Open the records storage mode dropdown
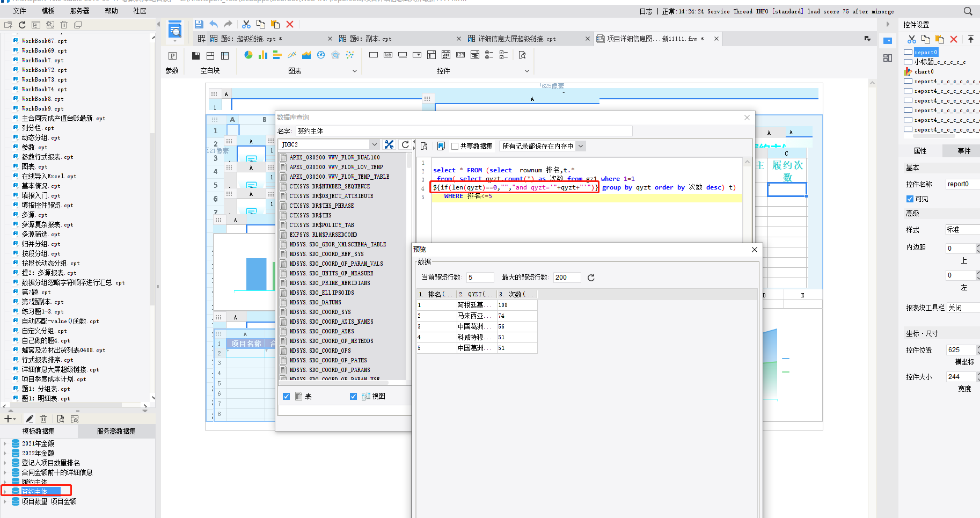 (x=580, y=146)
